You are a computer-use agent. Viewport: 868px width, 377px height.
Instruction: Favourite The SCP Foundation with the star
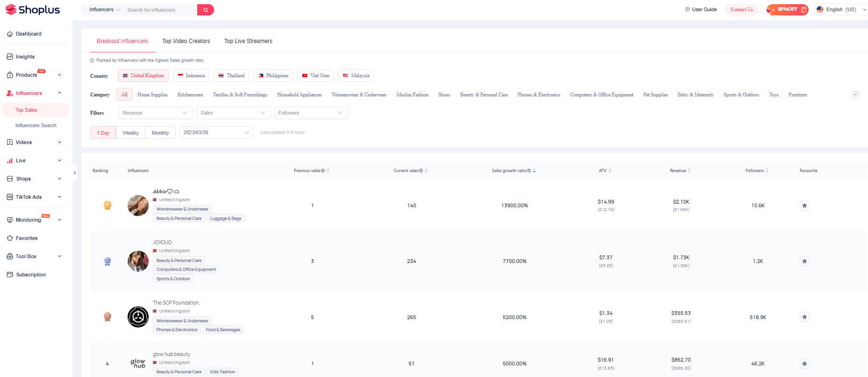click(804, 317)
